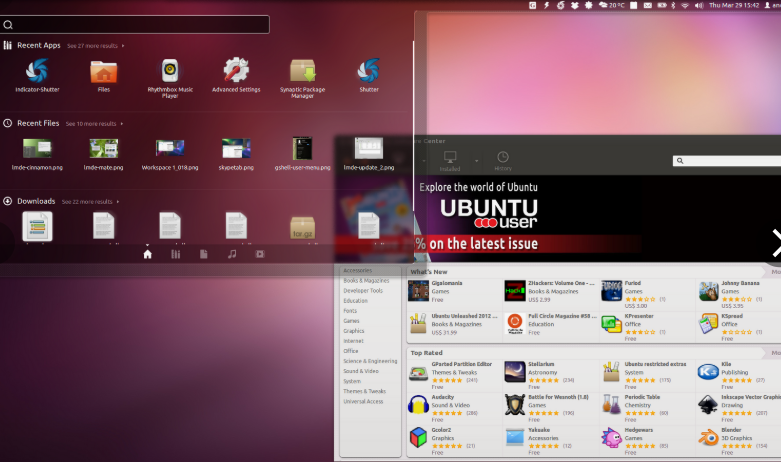Open lmde-update_2.png file
This screenshot has height=462, width=781.
coord(369,154)
